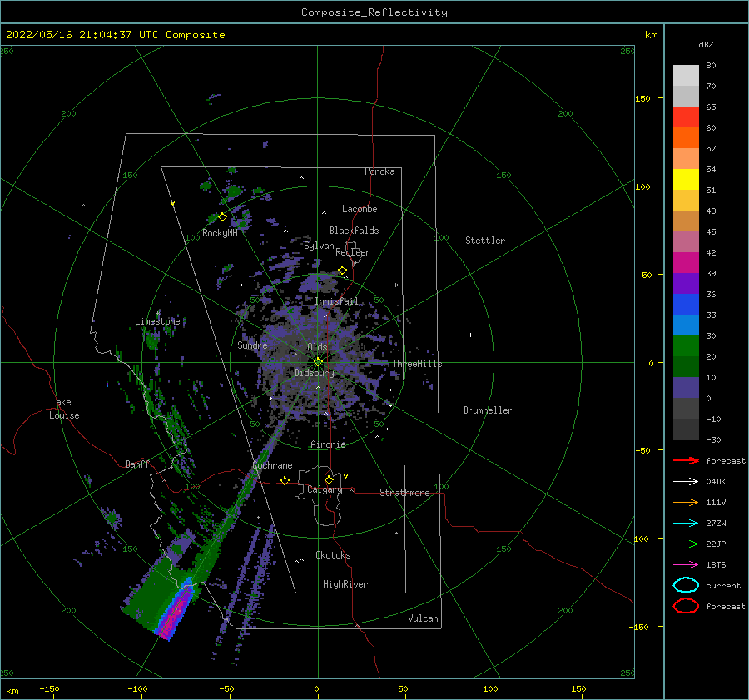The width and height of the screenshot is (749, 700).
Task: Select the lightest grey 80 dBZ swatch
Action: [686, 76]
